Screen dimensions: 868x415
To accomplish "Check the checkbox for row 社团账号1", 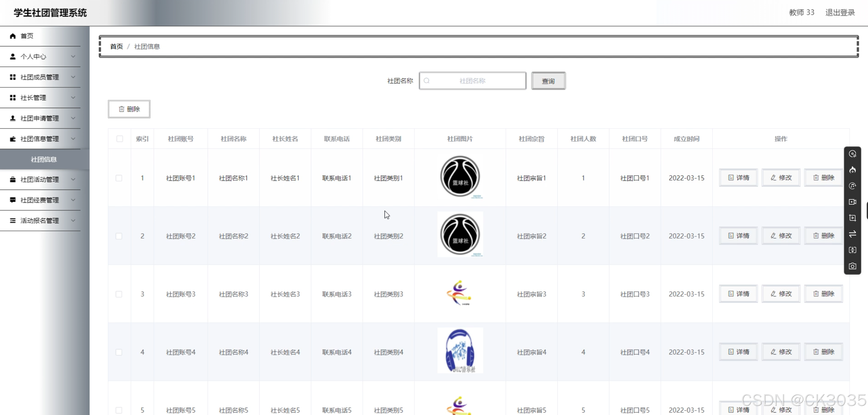I will pyautogui.click(x=119, y=178).
